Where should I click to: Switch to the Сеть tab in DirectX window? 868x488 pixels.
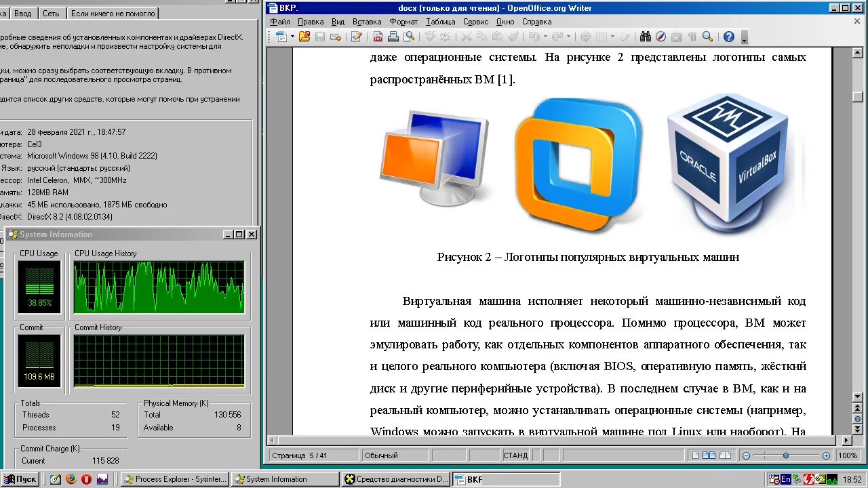(x=50, y=14)
